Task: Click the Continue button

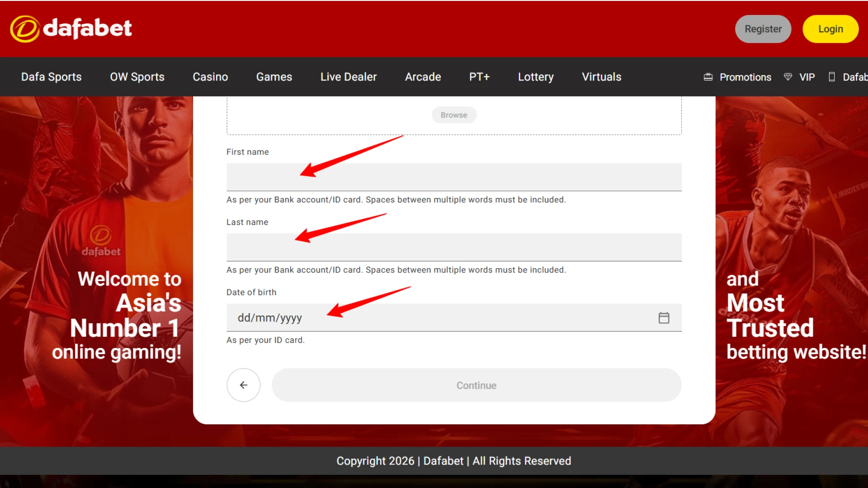Action: [476, 385]
